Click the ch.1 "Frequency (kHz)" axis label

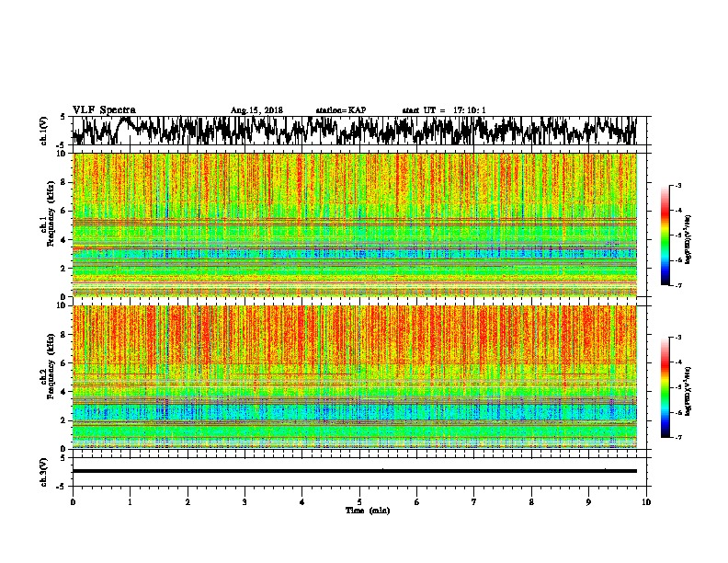(x=51, y=214)
